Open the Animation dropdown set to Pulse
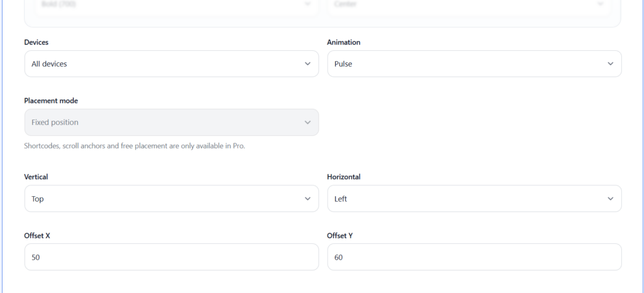 point(474,64)
